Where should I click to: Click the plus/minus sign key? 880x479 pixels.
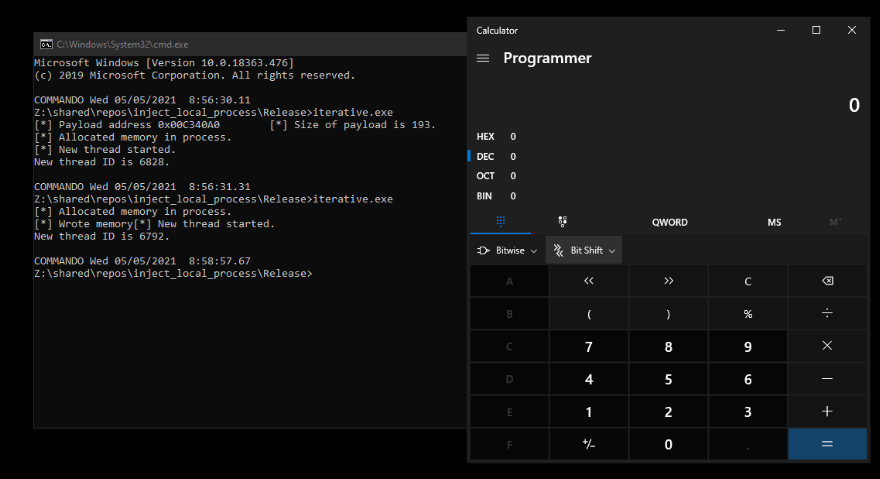(588, 444)
